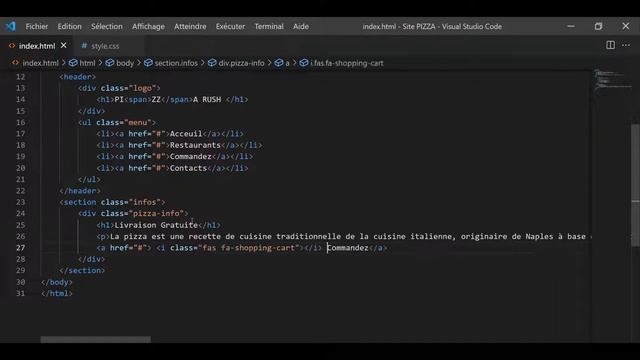This screenshot has width=640, height=360.
Task: Click the La pizza est une recette paragraph
Action: click(344, 236)
